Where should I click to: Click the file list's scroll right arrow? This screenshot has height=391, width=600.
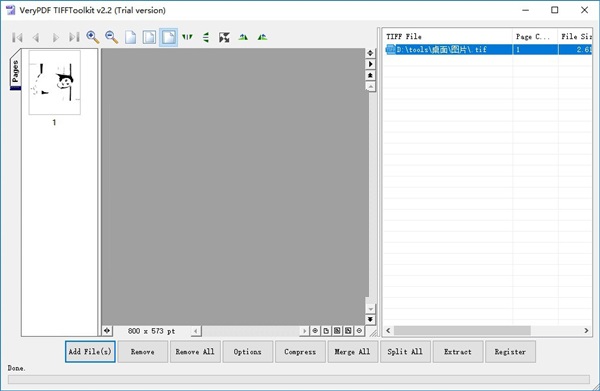(586, 331)
